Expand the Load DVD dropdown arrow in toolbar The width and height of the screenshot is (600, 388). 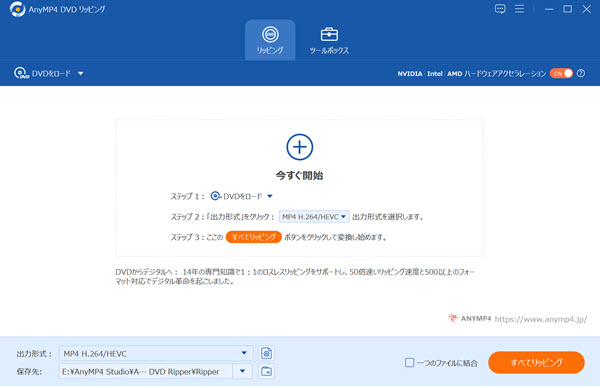(x=81, y=73)
